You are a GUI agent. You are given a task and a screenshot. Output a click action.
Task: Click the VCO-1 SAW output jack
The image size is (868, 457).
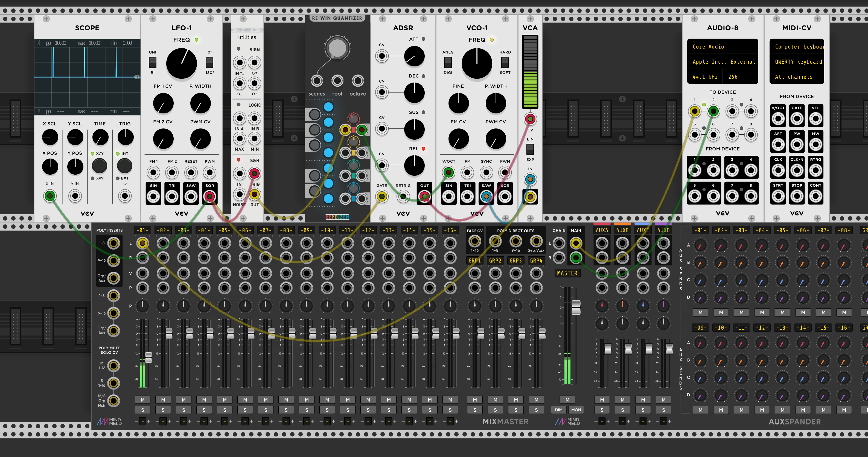[486, 196]
